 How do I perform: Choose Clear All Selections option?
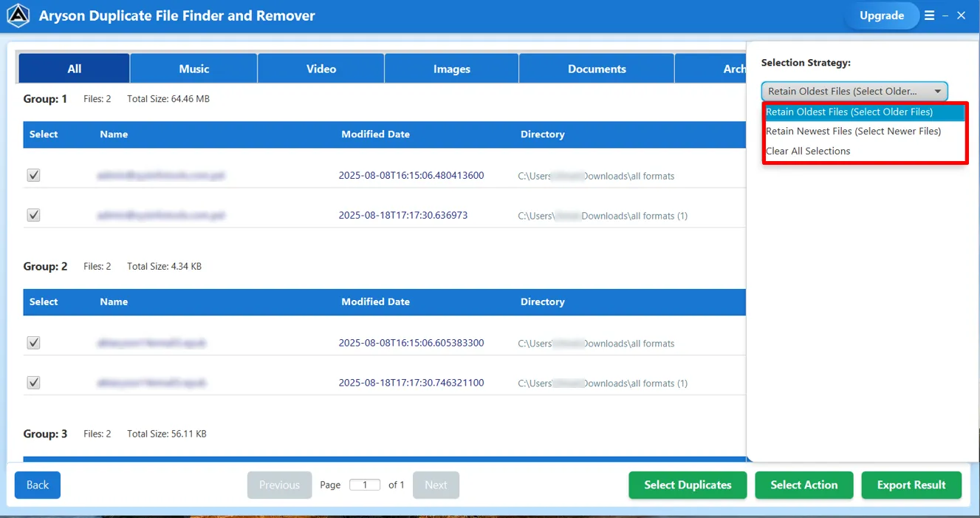point(808,151)
